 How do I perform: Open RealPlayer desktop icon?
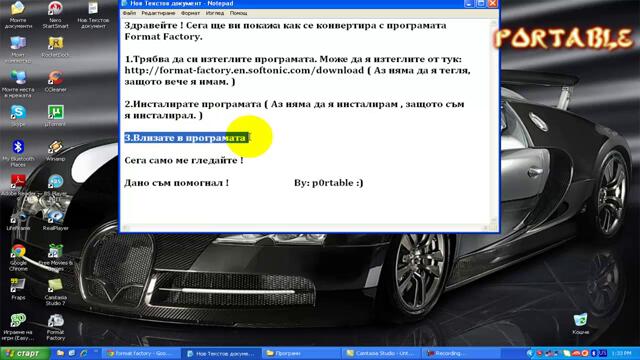[x=56, y=220]
